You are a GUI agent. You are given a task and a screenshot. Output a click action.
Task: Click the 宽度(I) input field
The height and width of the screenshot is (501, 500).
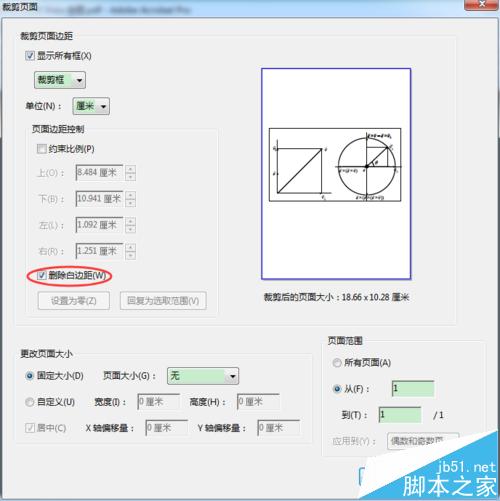159,402
